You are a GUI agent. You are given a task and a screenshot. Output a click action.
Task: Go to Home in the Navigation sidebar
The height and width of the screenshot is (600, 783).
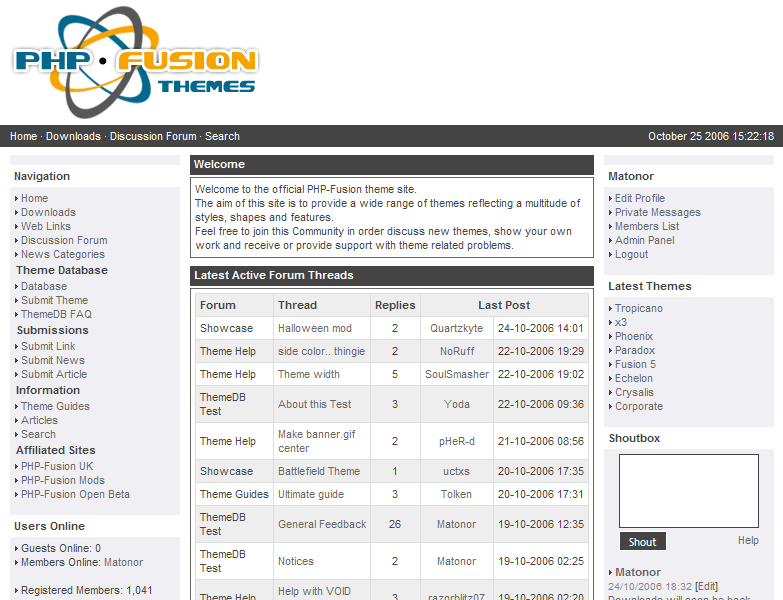click(34, 198)
